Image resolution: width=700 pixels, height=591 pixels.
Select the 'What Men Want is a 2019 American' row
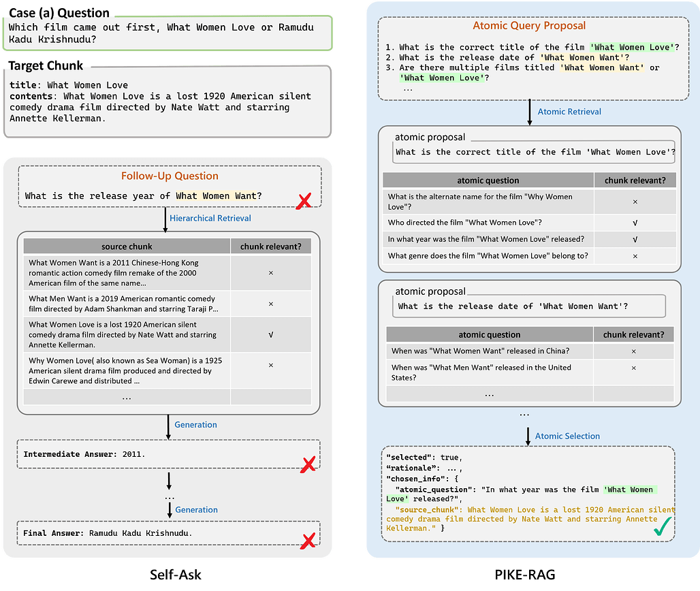click(x=167, y=304)
